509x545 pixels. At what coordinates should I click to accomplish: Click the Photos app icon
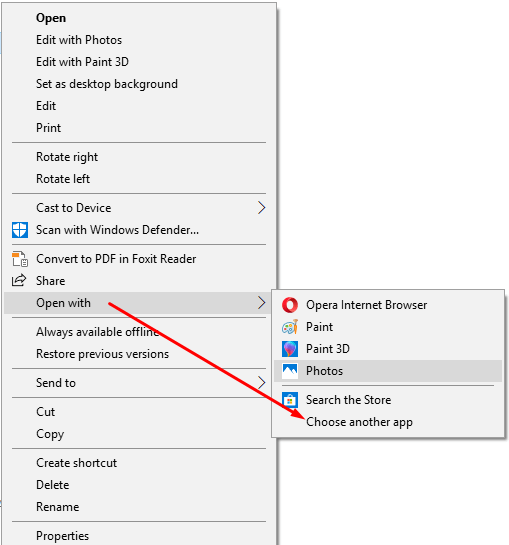[290, 371]
